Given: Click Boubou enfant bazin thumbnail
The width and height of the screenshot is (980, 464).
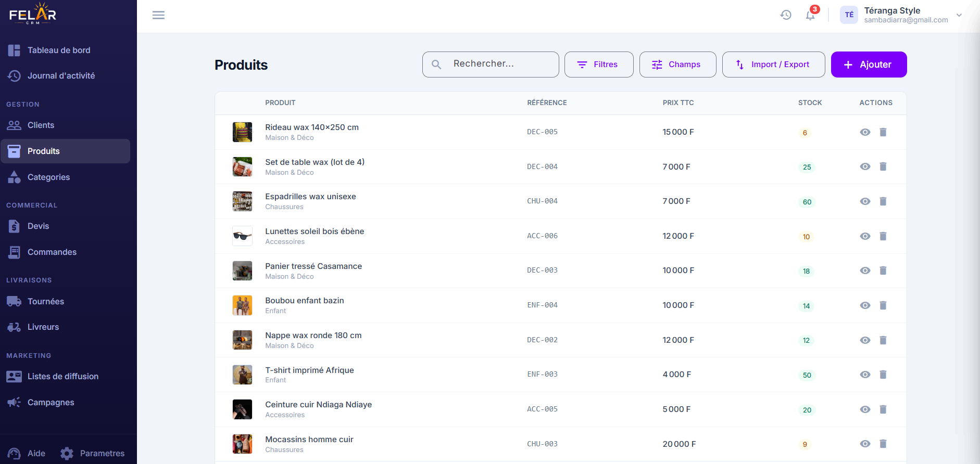Looking at the screenshot, I should coord(242,305).
